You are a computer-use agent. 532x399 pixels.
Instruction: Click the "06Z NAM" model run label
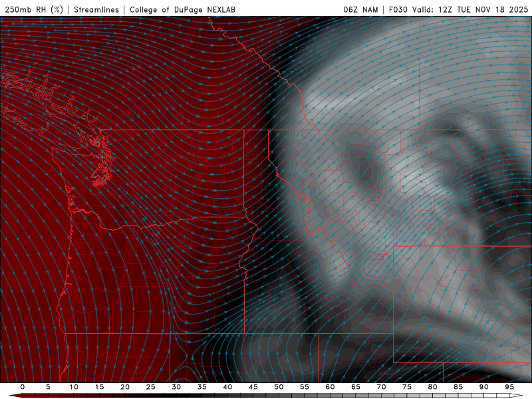coord(360,9)
